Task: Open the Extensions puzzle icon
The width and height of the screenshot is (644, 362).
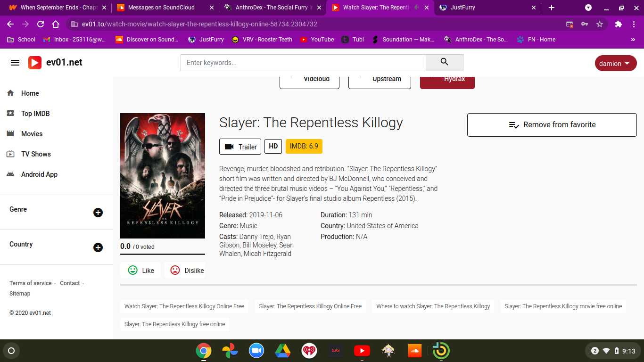Action: [x=619, y=24]
